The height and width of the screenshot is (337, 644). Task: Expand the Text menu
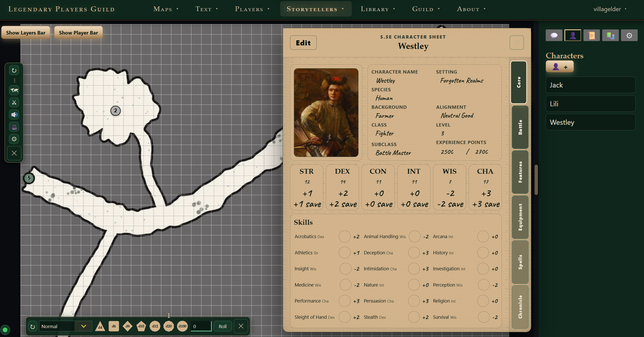207,9
